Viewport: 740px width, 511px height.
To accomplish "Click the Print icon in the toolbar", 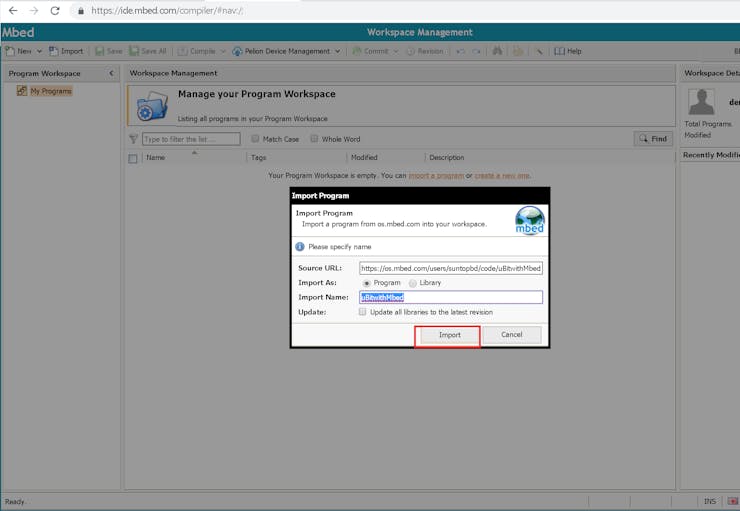I will pyautogui.click(x=518, y=50).
